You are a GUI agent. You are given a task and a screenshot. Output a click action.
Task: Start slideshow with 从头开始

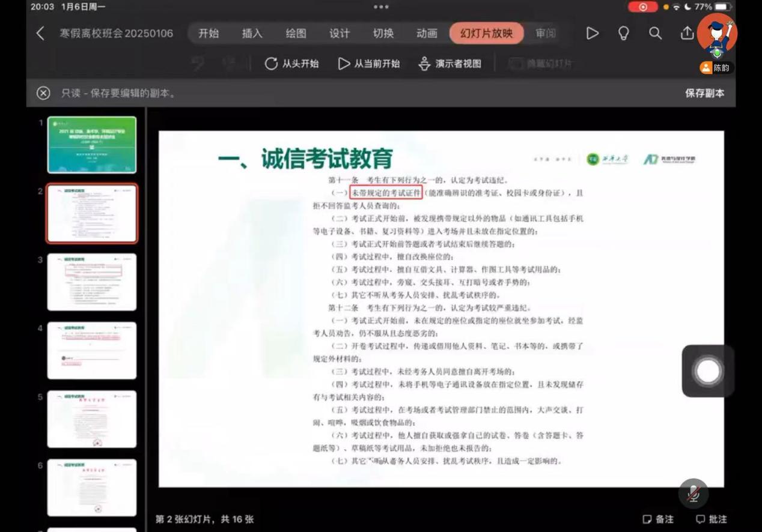click(x=292, y=64)
